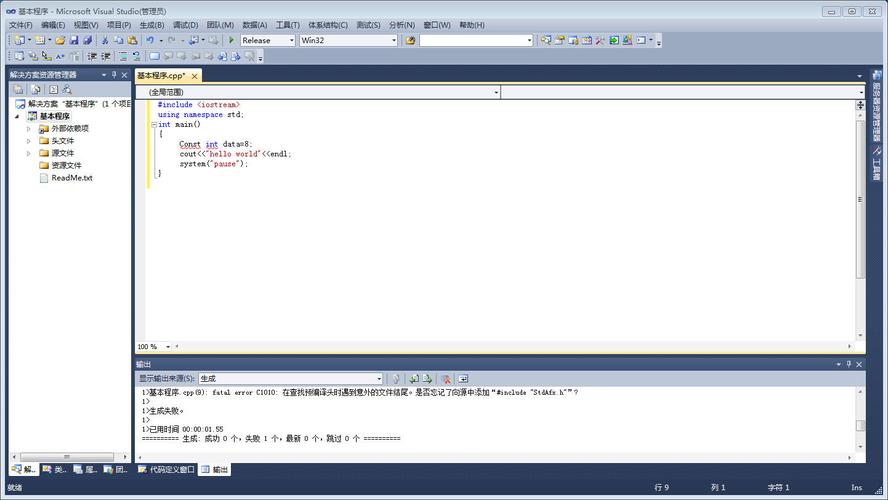Viewport: 888px width, 500px height.
Task: Click the Cut scissors icon
Action: coord(105,41)
